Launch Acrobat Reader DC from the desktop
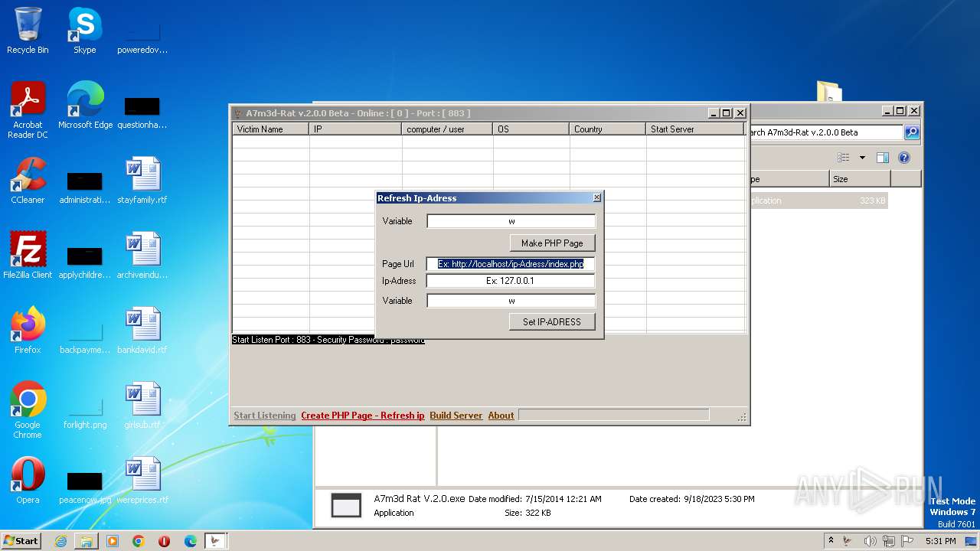The width and height of the screenshot is (980, 551). coord(28,109)
